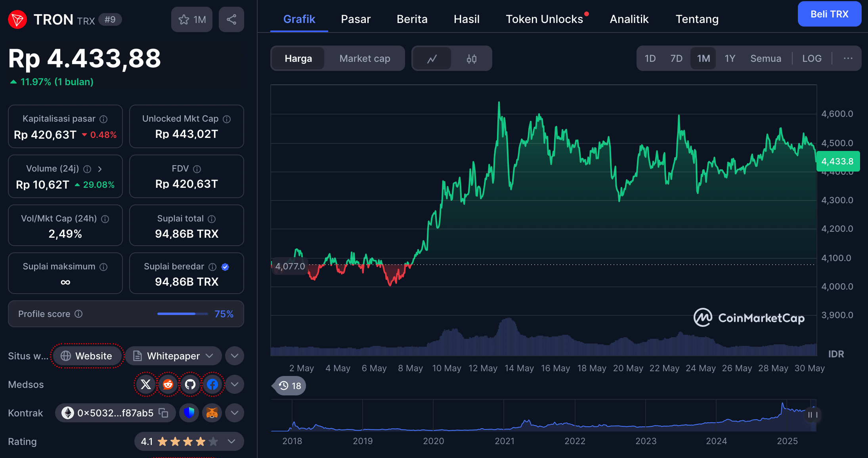
Task: Expand the Rating 4.1 dropdown
Action: [x=231, y=441]
